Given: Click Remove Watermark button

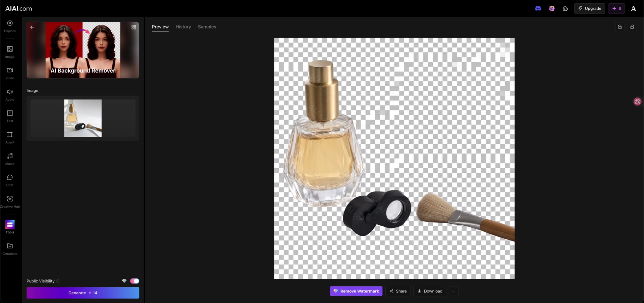Looking at the screenshot, I should click(x=356, y=291).
